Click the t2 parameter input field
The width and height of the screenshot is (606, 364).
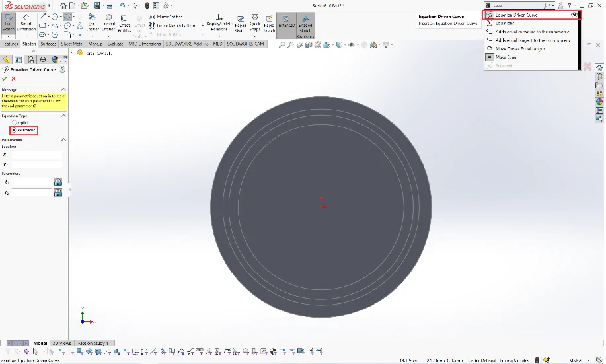tap(32, 192)
